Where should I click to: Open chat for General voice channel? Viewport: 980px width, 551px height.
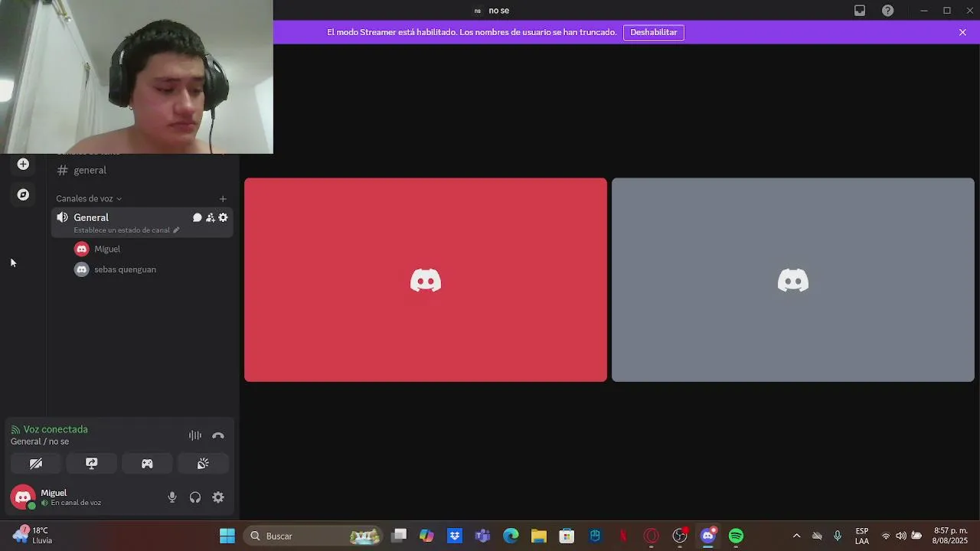tap(197, 217)
